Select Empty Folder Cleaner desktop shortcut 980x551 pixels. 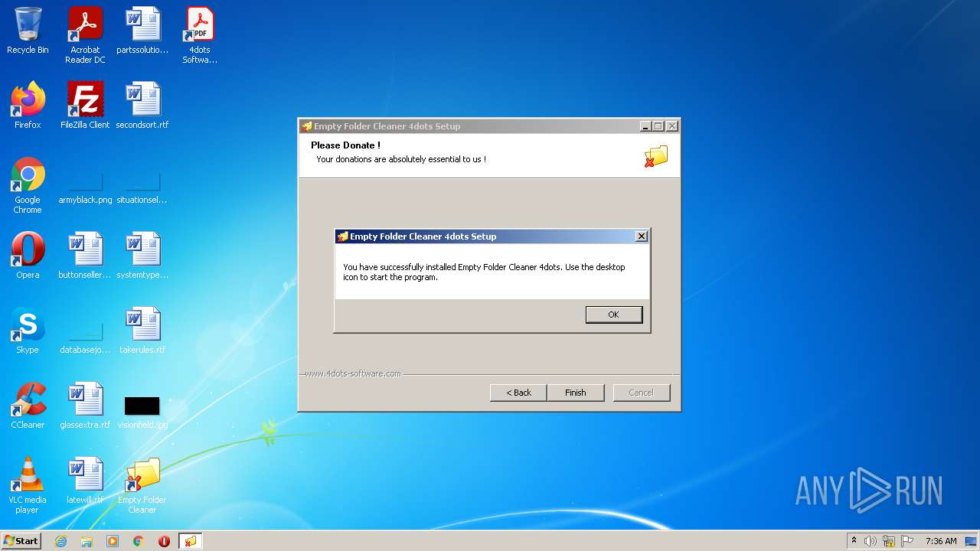click(x=142, y=485)
